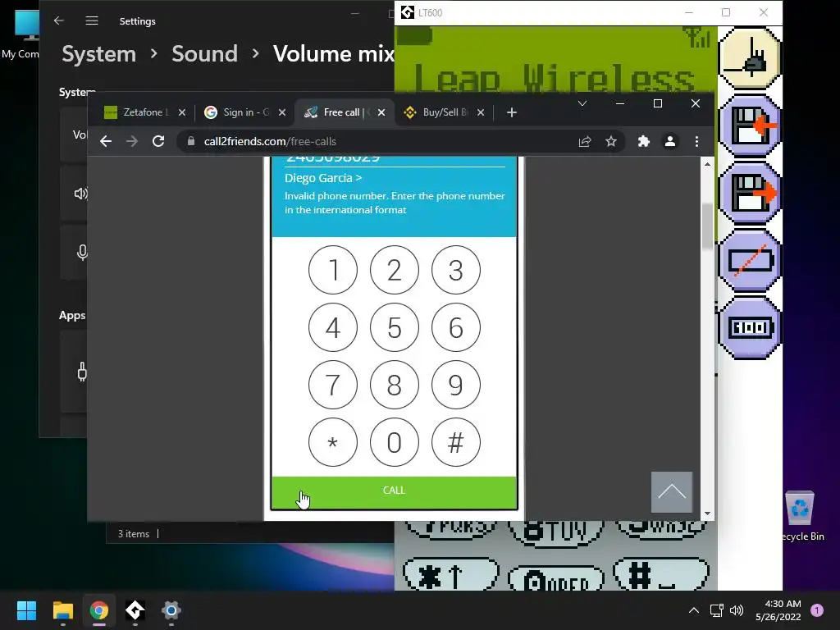Open the Recycle Bin desktop icon

pyautogui.click(x=801, y=515)
